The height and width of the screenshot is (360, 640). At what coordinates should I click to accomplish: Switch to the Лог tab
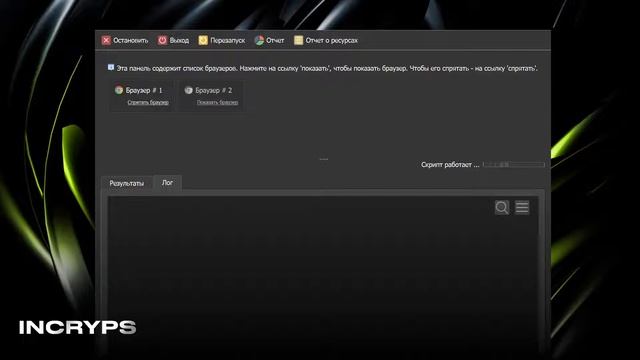pyautogui.click(x=167, y=183)
